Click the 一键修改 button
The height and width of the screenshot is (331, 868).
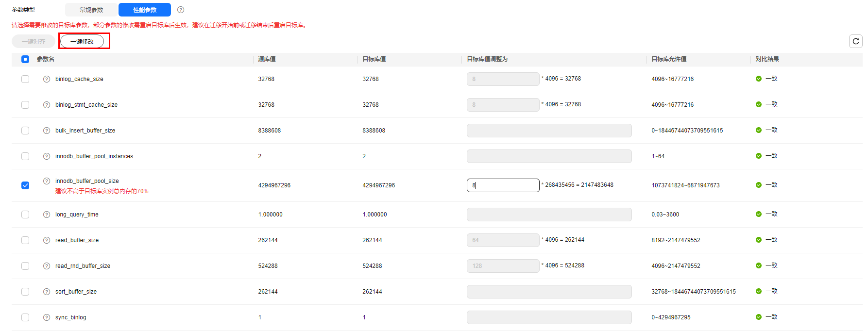click(x=82, y=41)
